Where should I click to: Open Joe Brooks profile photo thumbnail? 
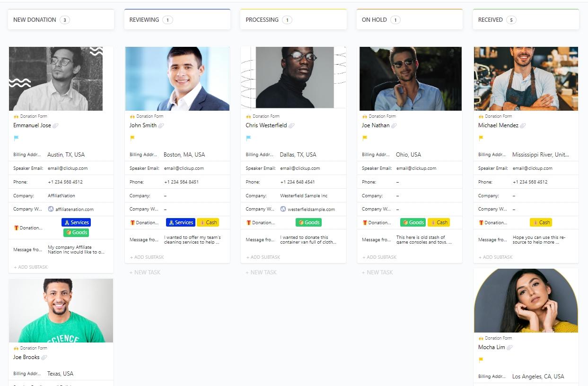[x=61, y=310]
